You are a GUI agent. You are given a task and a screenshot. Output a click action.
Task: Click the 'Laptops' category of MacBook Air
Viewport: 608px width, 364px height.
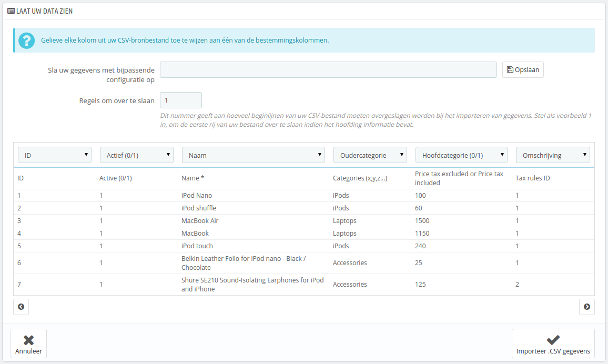344,220
